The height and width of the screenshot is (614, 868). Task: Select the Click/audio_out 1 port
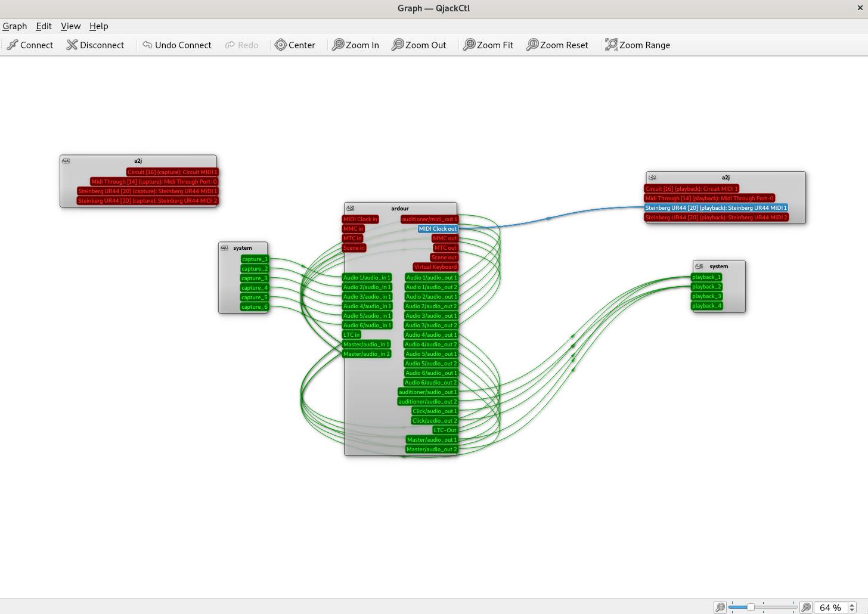point(435,411)
